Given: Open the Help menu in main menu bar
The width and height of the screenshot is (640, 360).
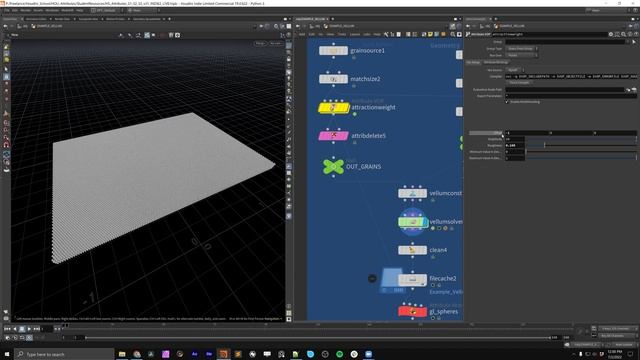Looking at the screenshot, I should click(80, 10).
